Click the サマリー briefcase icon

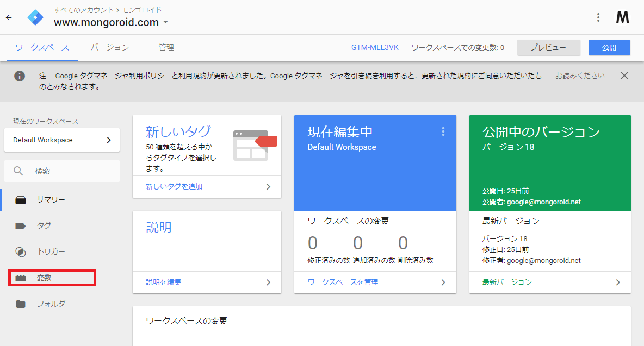pyautogui.click(x=21, y=200)
